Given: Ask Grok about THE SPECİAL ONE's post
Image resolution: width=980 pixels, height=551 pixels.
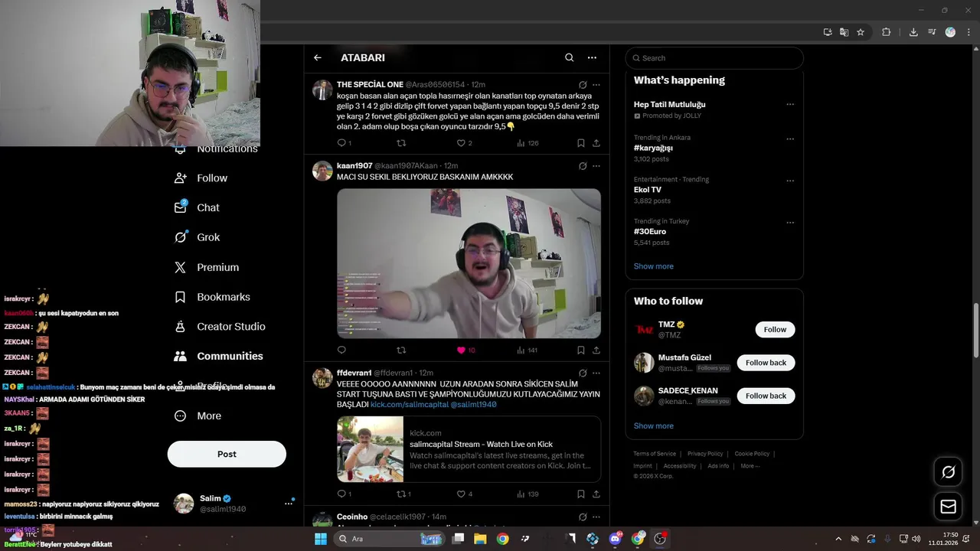Looking at the screenshot, I should (583, 85).
